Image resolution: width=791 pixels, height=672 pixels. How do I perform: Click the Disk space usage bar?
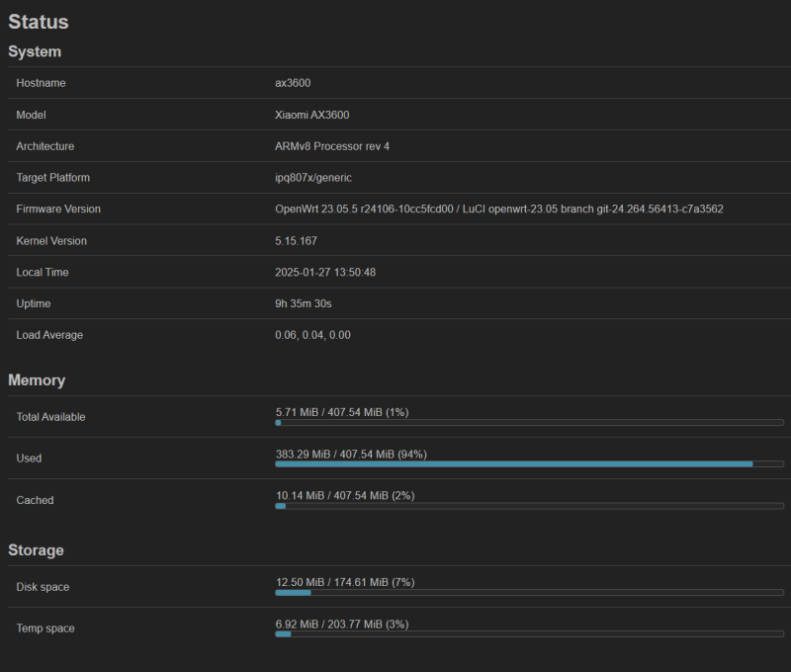(530, 593)
